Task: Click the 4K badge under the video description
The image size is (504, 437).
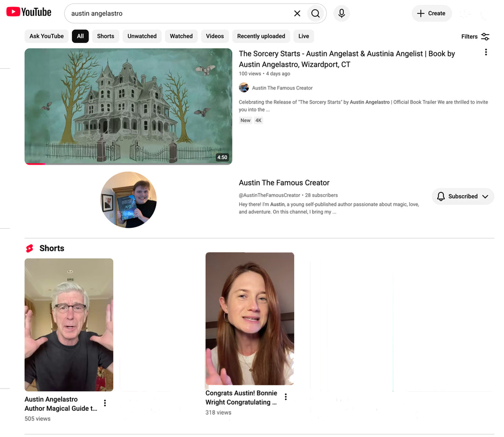Action: pos(259,120)
